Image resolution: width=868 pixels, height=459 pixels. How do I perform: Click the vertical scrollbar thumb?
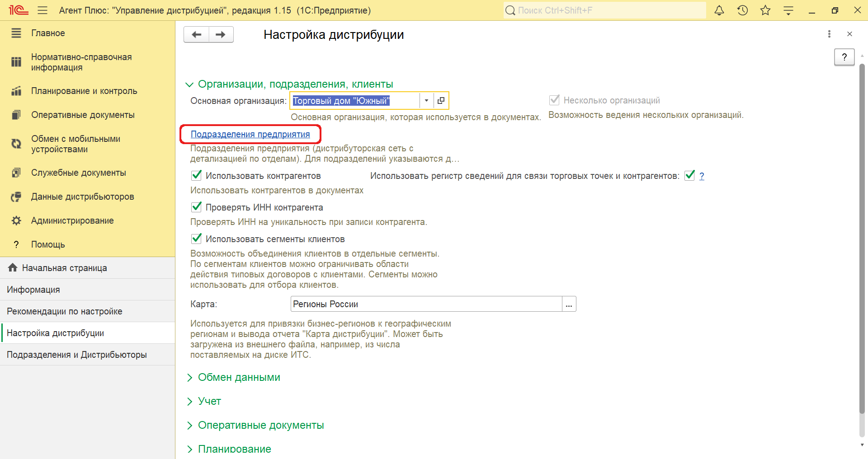[862, 238]
